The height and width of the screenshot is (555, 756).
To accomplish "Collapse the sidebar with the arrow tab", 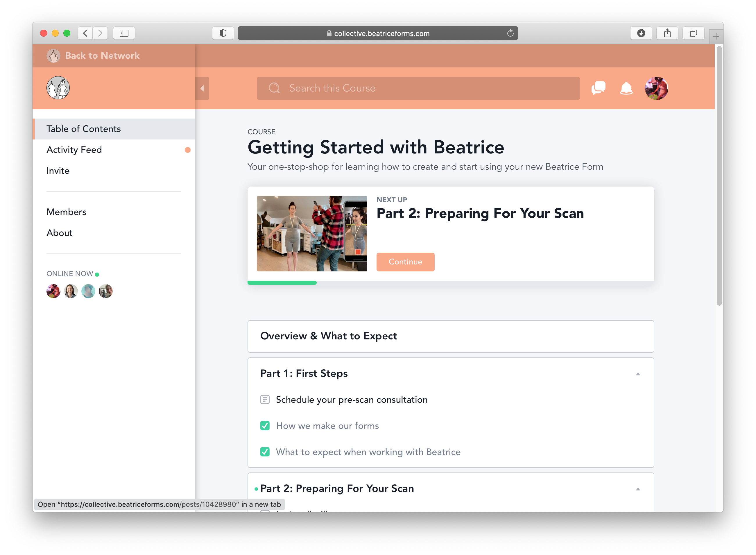I will point(202,88).
